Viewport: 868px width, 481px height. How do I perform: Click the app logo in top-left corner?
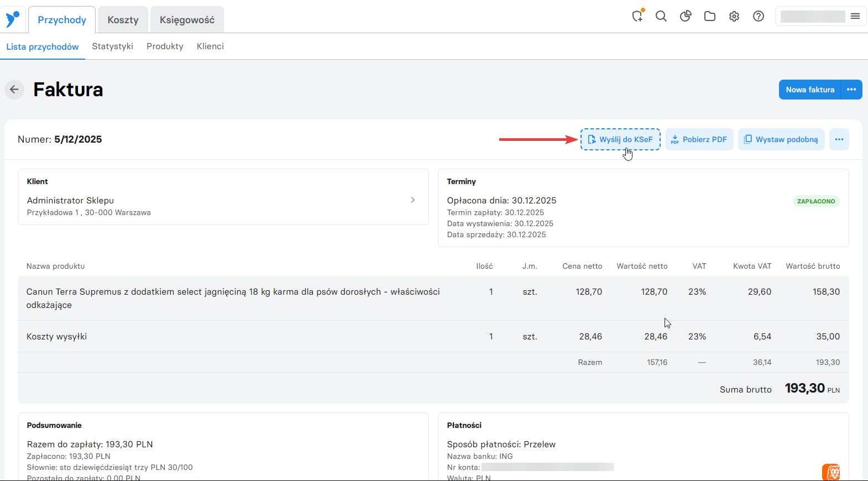point(12,19)
